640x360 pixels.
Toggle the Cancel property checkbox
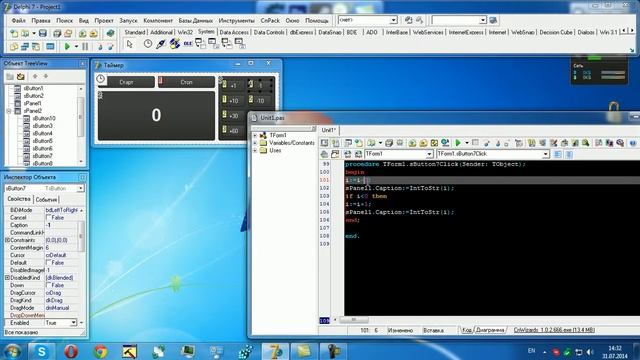[49, 218]
